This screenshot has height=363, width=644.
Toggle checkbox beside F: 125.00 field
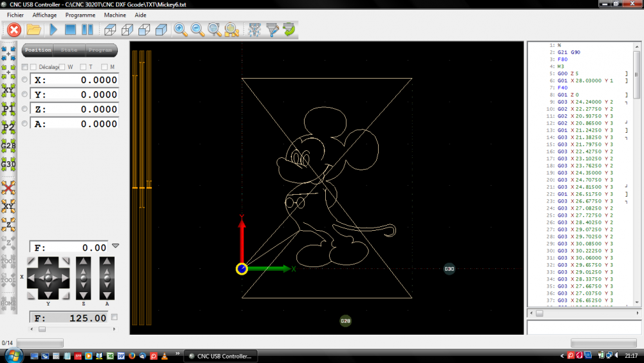(x=115, y=317)
